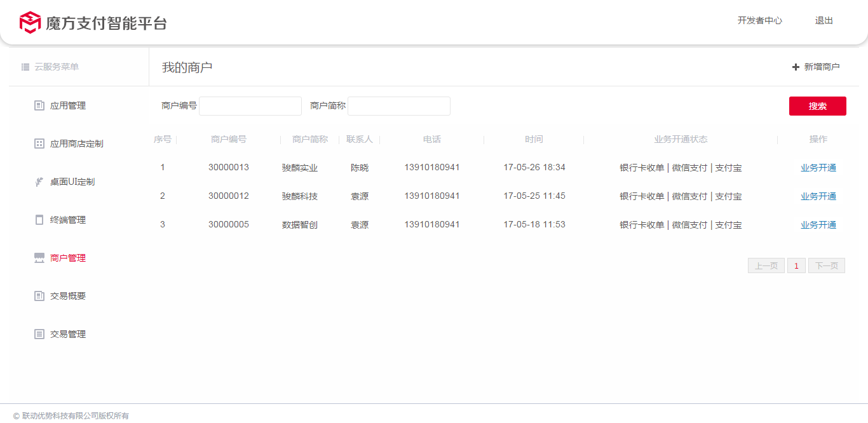Image resolution: width=868 pixels, height=423 pixels.
Task: Click the 云服务菜单 list icon
Action: [x=25, y=67]
